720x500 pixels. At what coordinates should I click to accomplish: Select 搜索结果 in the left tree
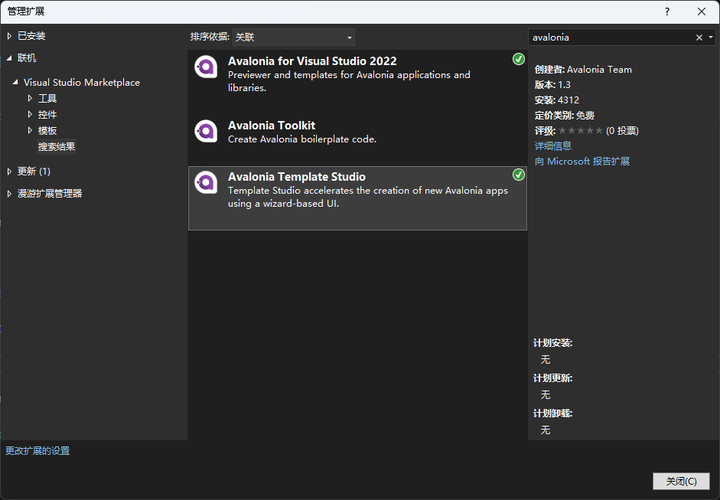(x=56, y=147)
